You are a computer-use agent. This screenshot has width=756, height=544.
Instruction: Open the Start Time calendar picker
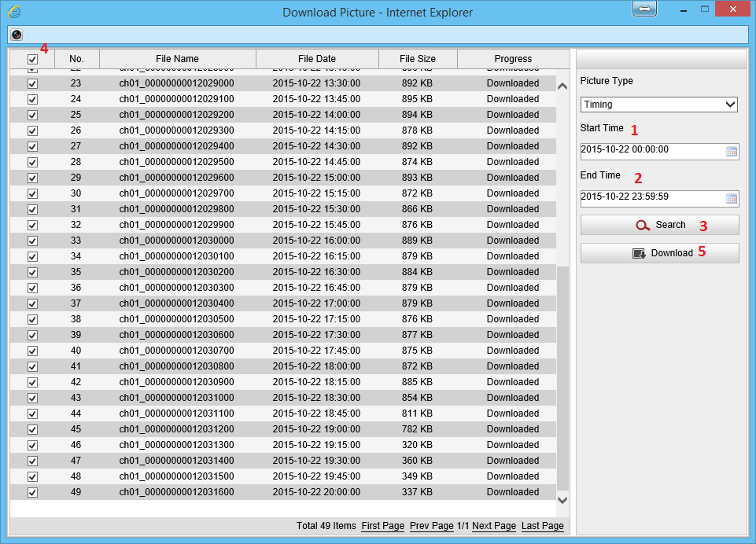pyautogui.click(x=731, y=152)
